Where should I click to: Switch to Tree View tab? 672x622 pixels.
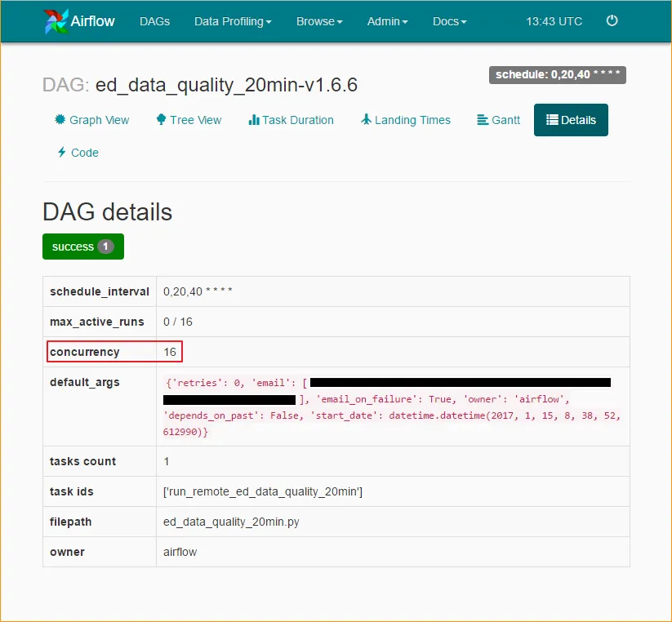pos(189,120)
